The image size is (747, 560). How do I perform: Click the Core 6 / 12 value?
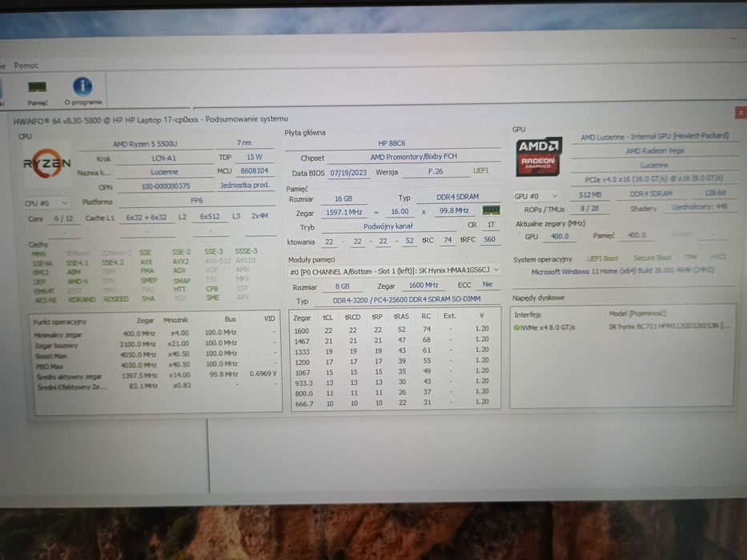click(x=64, y=218)
